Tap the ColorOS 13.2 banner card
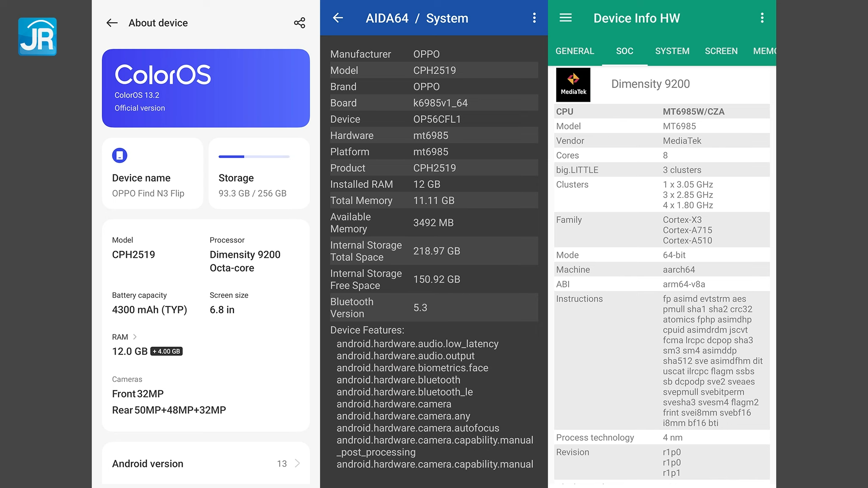This screenshot has width=868, height=488. coord(206,88)
